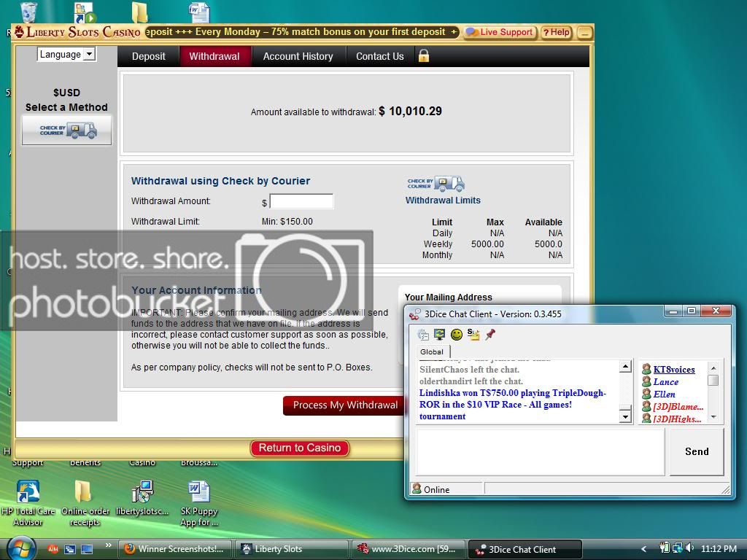Click the monitor refresh icon in 3Dice toolbar
The image size is (747, 560).
pos(439,334)
